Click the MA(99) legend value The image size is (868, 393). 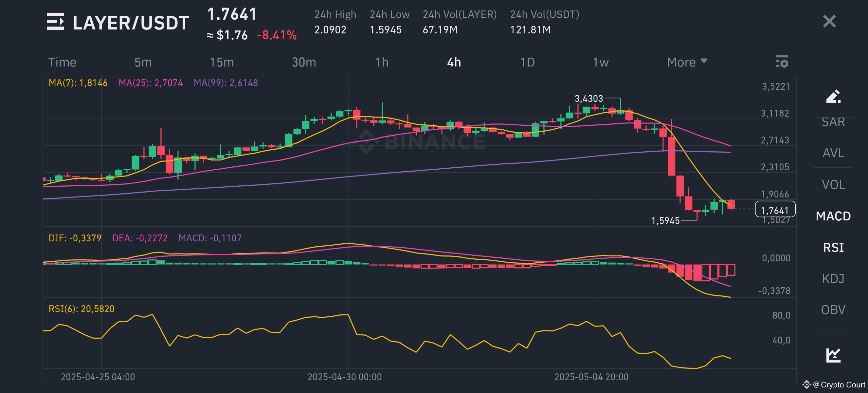tap(226, 83)
